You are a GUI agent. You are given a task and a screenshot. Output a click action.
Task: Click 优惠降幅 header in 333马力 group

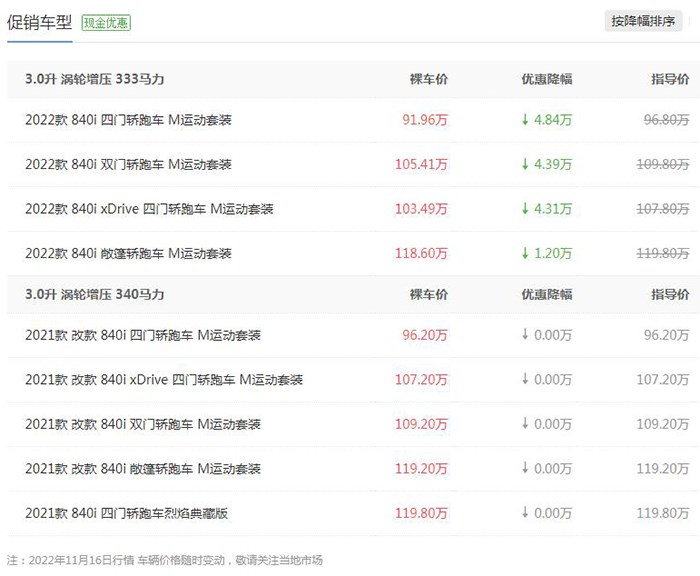point(547,79)
